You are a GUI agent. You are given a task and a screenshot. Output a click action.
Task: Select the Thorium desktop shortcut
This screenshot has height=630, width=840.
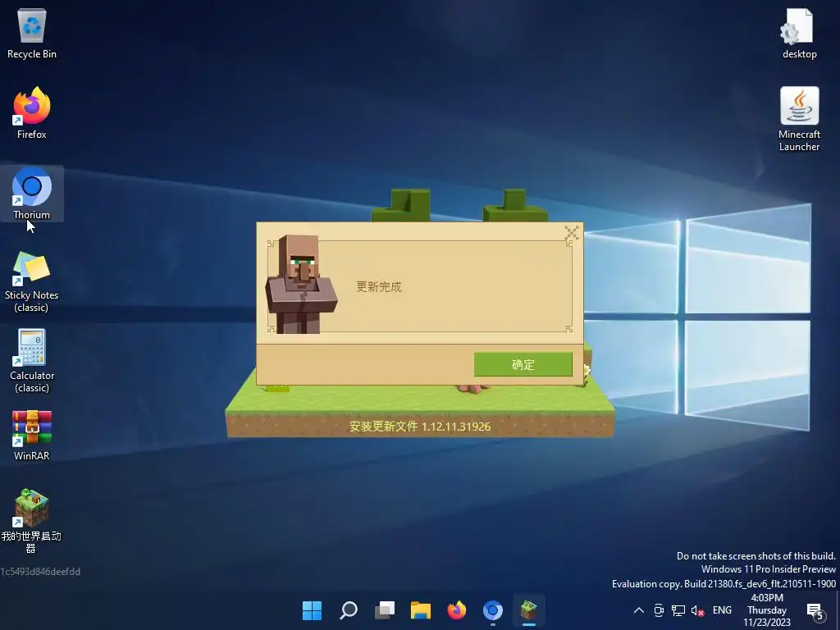tap(32, 194)
